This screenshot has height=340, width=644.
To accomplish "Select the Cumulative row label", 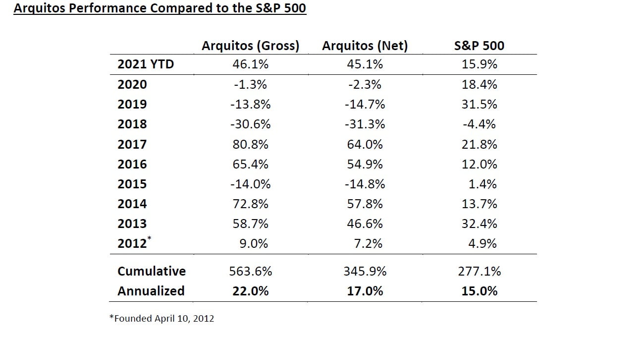I will (x=152, y=272).
